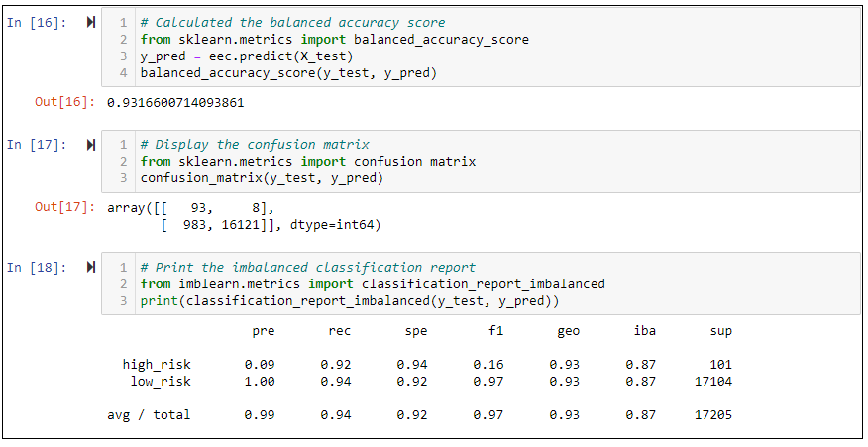Click low_risk precision value 1.00

pyautogui.click(x=260, y=381)
